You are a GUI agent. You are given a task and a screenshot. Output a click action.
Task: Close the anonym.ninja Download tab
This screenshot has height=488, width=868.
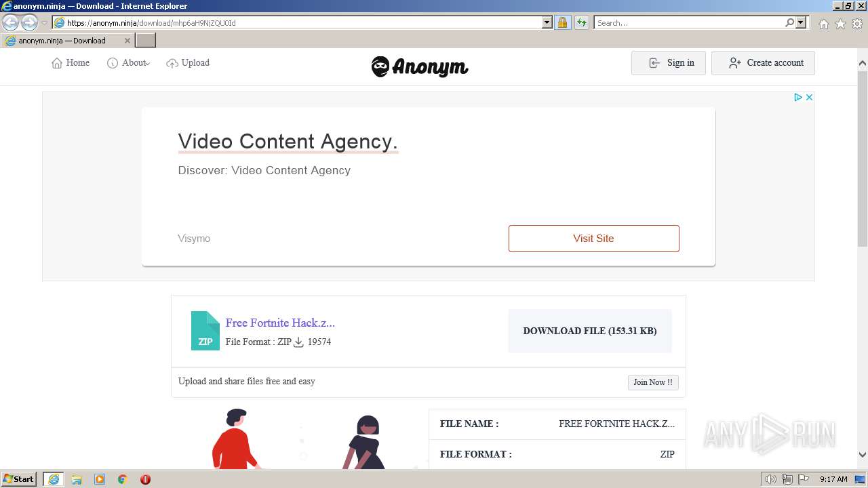click(127, 41)
